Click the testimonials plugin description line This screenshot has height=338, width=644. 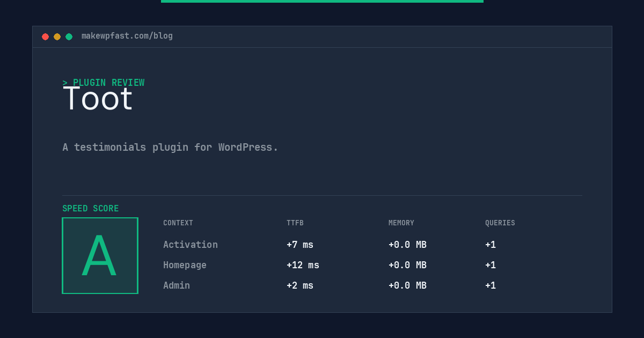coord(170,147)
